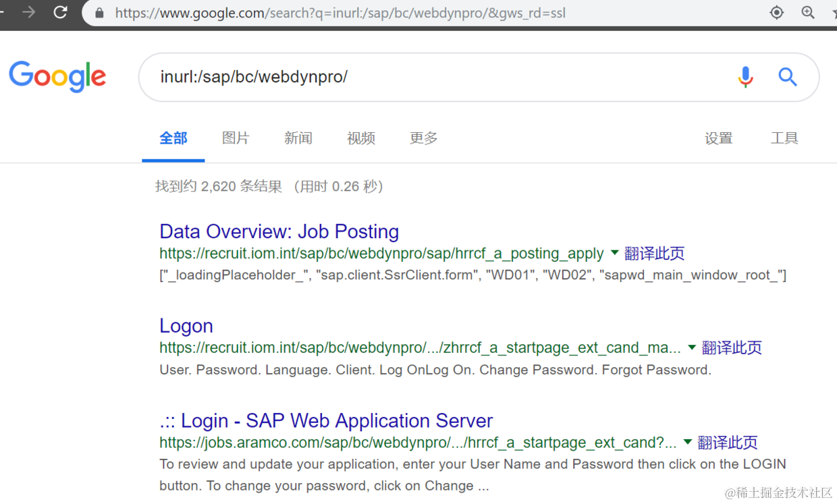Click snippet starting "_loadingPlaceholder_"
Image resolution: width=837 pixels, height=504 pixels.
[x=473, y=275]
